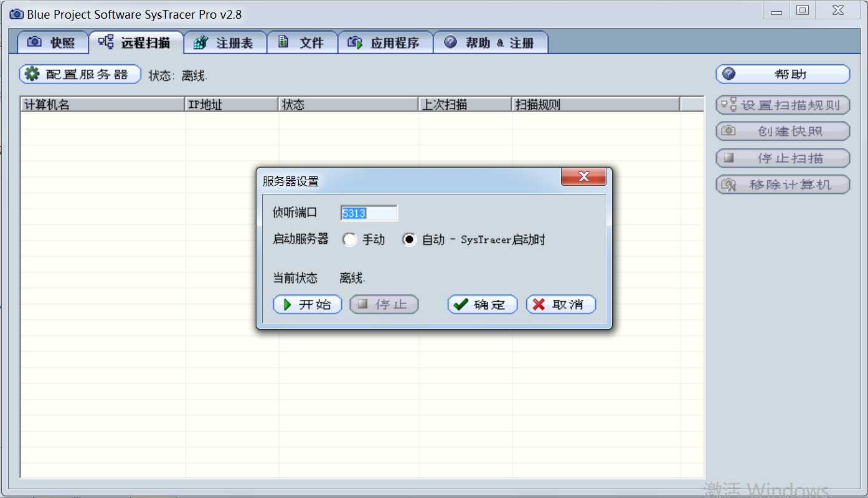The width and height of the screenshot is (868, 498).
Task: Click the 帮助 help button
Action: pyautogui.click(x=783, y=74)
